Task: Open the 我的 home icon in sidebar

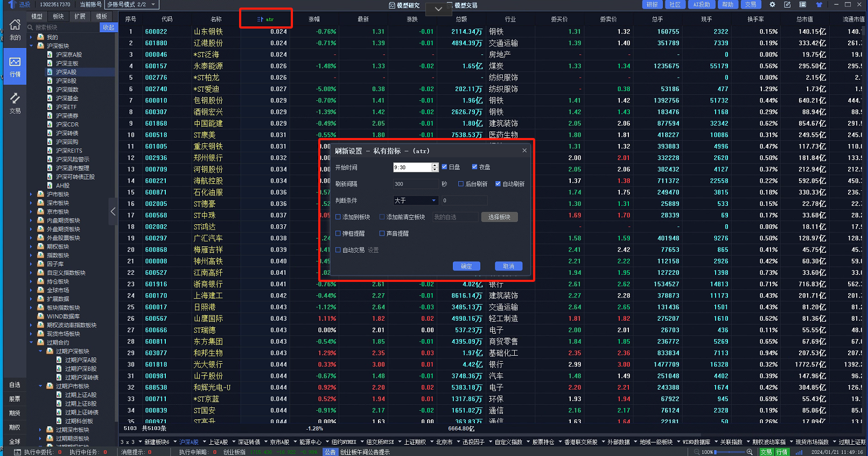Action: (x=15, y=25)
